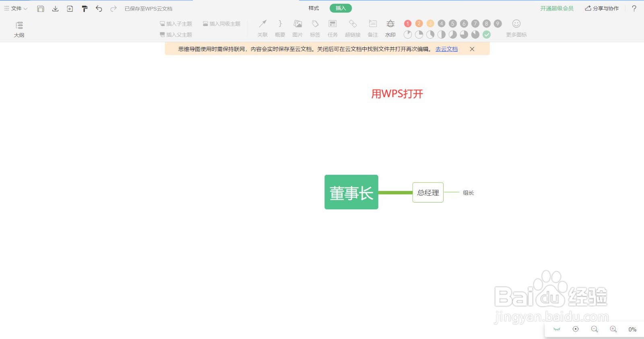Click 插入父主题 button

[176, 35]
